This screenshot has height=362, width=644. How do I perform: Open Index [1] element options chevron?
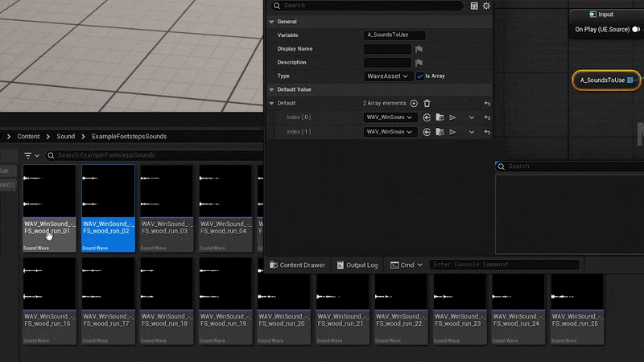click(x=472, y=132)
